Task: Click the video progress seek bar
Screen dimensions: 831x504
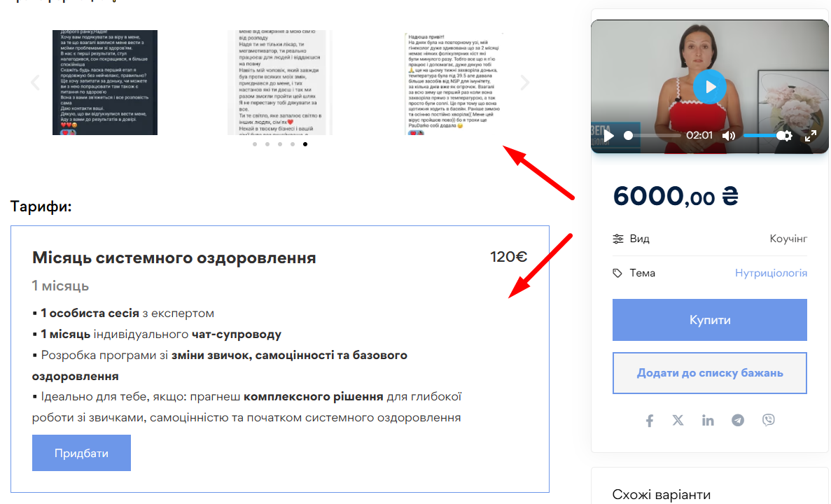Action: click(655, 136)
